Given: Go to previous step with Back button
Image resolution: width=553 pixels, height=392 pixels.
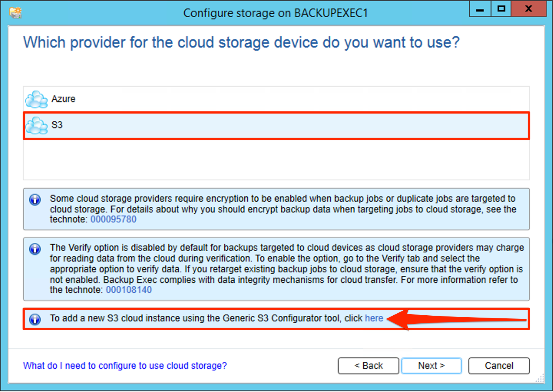Looking at the screenshot, I should pyautogui.click(x=368, y=366).
